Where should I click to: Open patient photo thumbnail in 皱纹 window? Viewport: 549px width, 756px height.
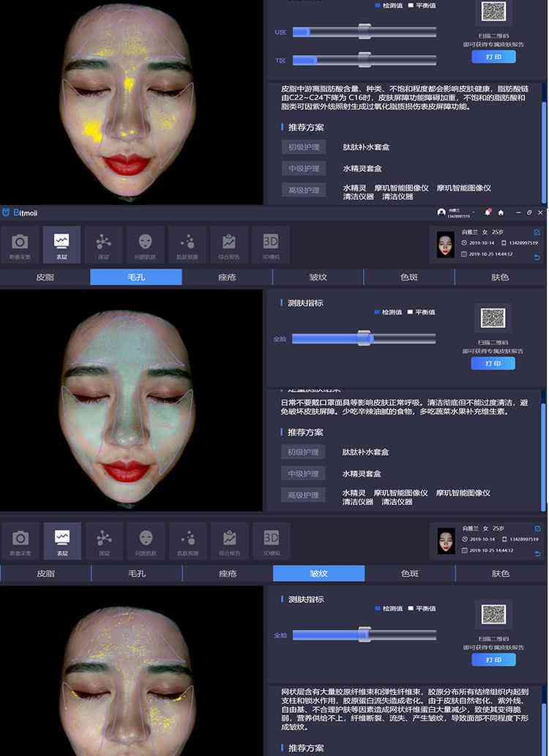coord(446,541)
